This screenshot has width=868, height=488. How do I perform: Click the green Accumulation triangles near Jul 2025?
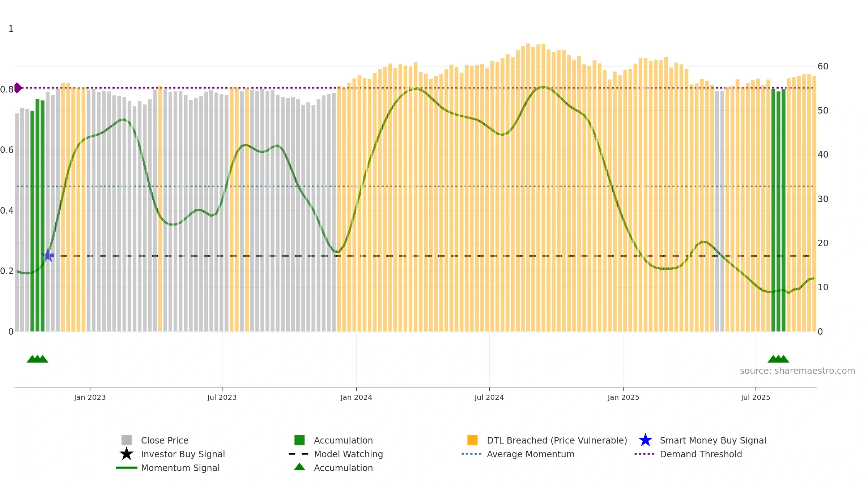pyautogui.click(x=778, y=359)
